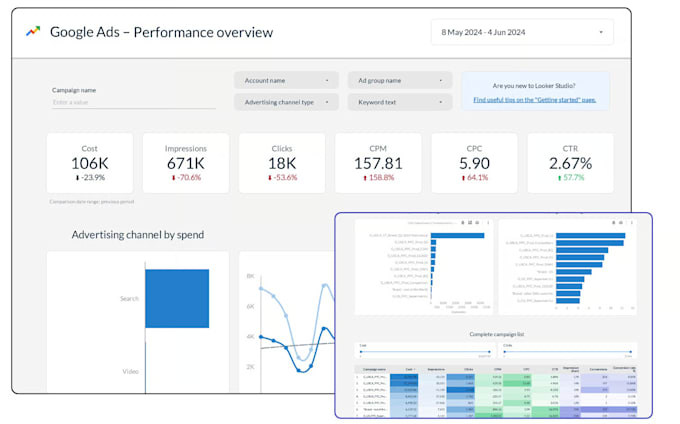Viewport: 680px width, 424px height.
Task: Click the 'Google Ads – Performance overview' title
Action: (x=161, y=32)
